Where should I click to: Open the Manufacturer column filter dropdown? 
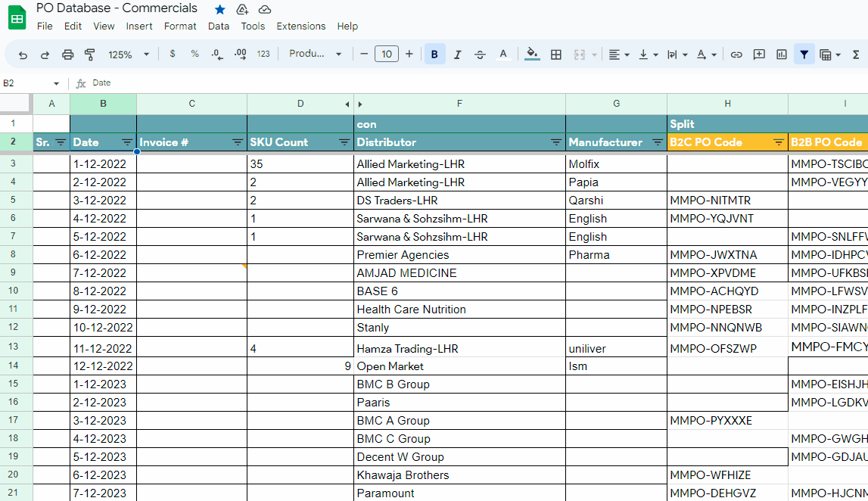point(657,142)
